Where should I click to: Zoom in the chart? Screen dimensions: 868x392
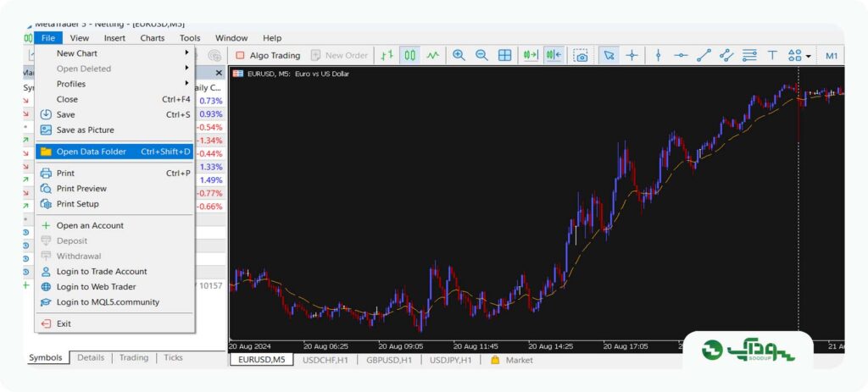click(x=459, y=55)
